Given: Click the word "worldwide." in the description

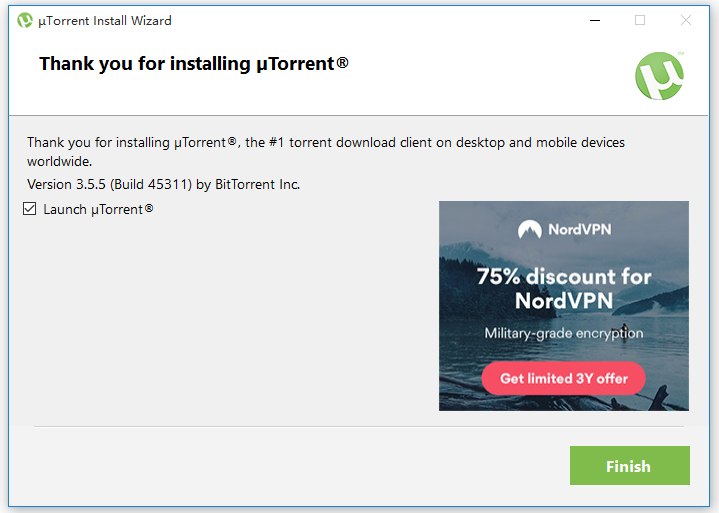Looking at the screenshot, I should (x=59, y=160).
